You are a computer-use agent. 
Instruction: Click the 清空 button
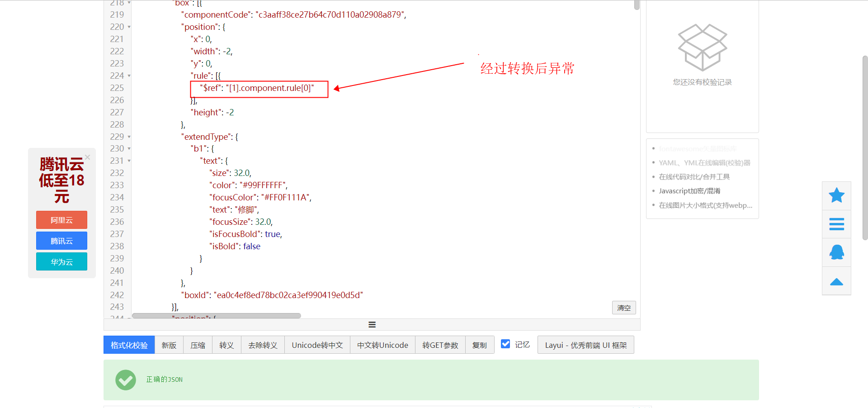[624, 308]
